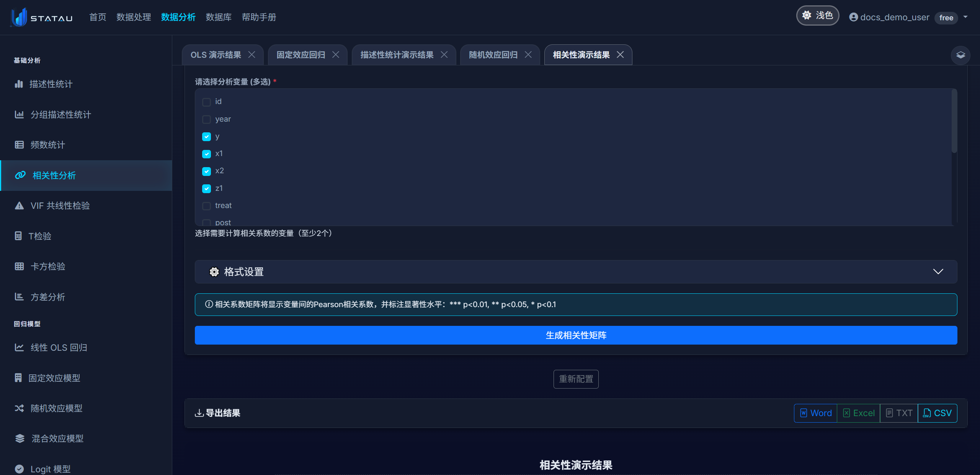Click the 固定效应模型 building icon

click(x=18, y=378)
